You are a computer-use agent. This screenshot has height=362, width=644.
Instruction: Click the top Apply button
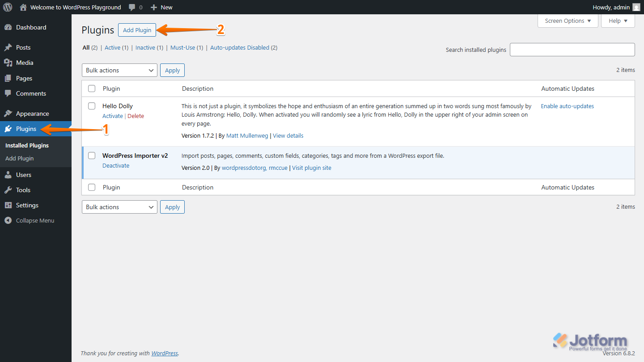click(172, 70)
